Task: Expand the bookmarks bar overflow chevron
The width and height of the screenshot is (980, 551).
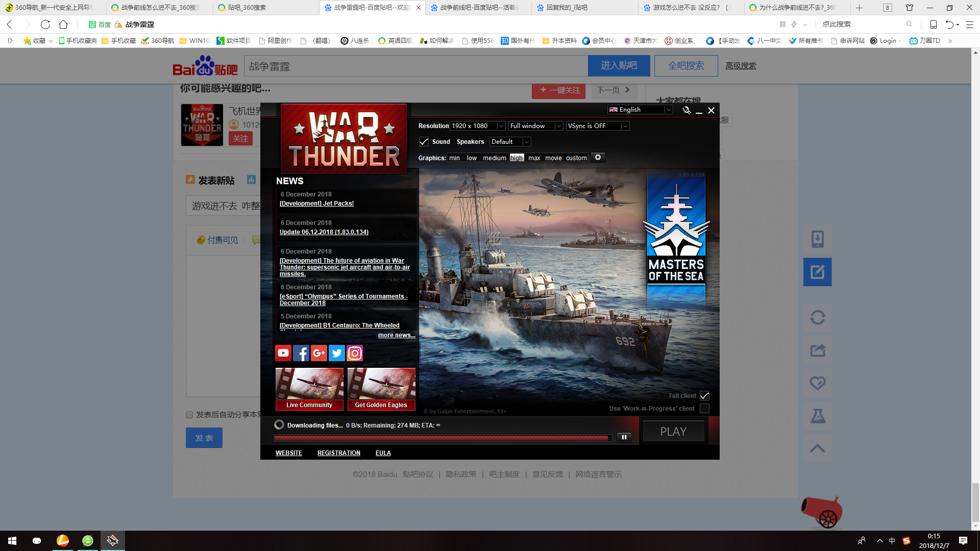Action: 950,41
